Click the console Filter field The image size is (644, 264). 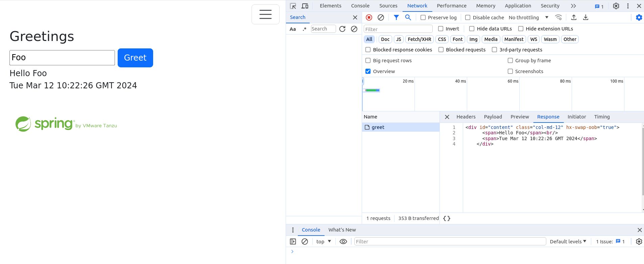coord(450,242)
